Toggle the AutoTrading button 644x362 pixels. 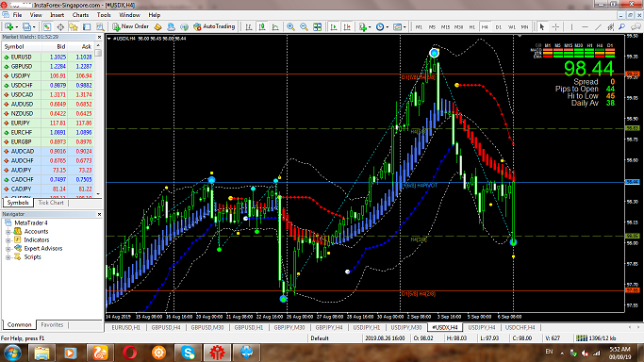[214, 26]
